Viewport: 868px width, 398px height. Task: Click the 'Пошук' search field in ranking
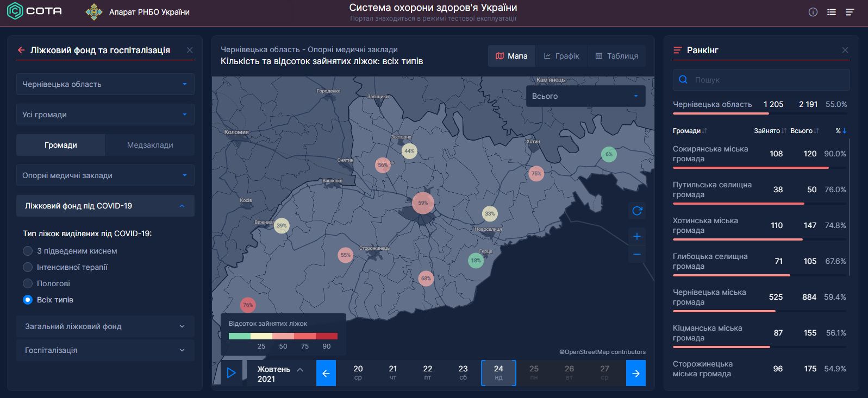click(761, 80)
